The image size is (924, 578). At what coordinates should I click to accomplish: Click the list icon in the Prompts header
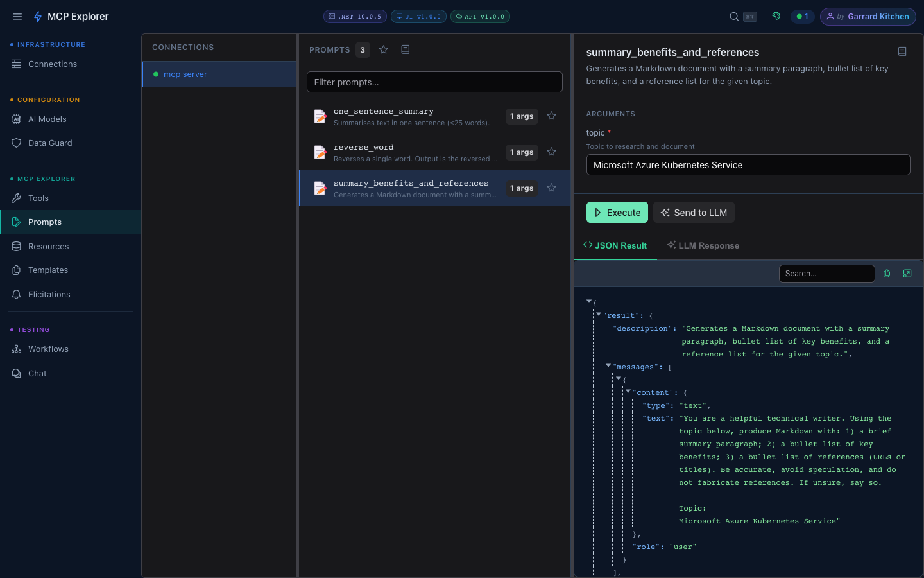click(x=405, y=49)
